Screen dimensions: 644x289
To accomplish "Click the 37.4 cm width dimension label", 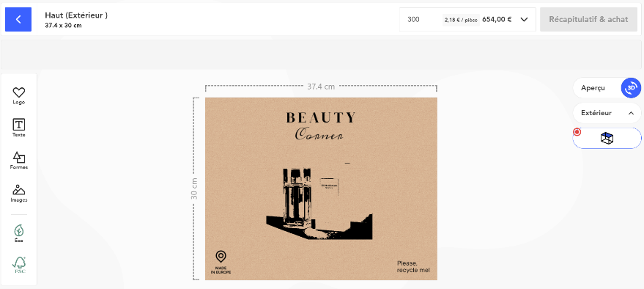I will tap(321, 87).
